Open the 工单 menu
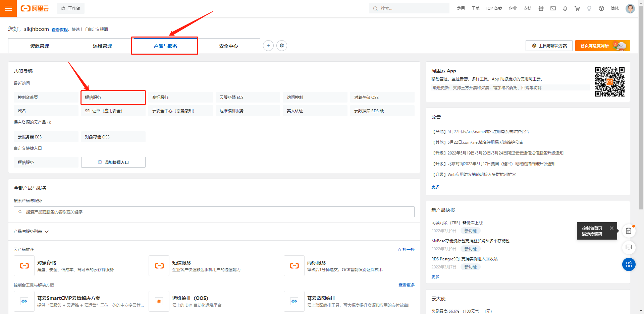 (475, 8)
